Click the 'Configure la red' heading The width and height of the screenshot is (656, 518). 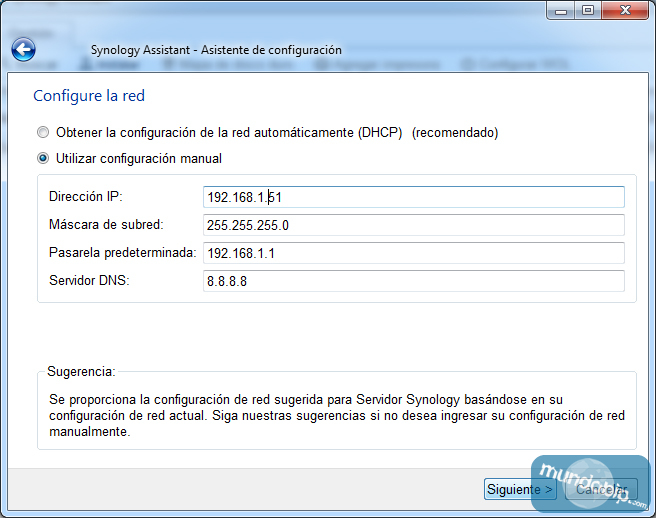89,96
